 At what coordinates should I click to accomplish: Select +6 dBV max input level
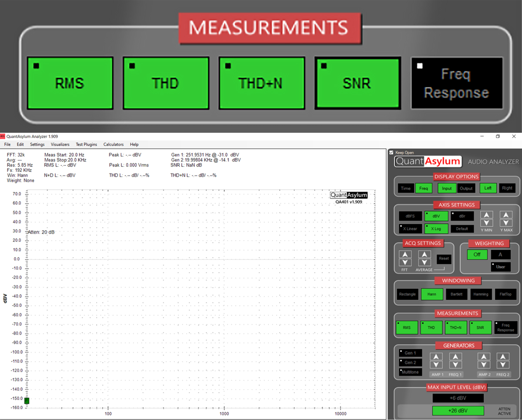458,398
